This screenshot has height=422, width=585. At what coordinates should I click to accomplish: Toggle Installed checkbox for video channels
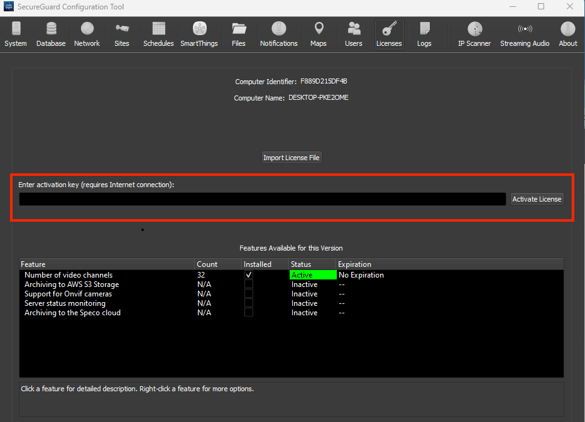coord(248,275)
